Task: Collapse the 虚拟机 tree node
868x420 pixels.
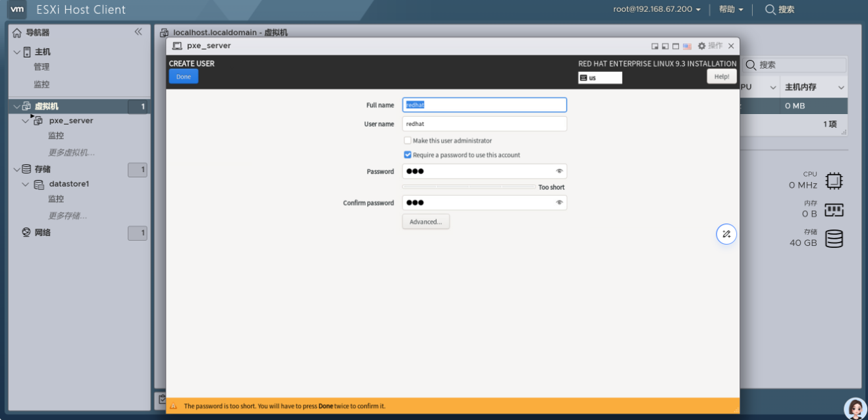Action: (x=16, y=106)
